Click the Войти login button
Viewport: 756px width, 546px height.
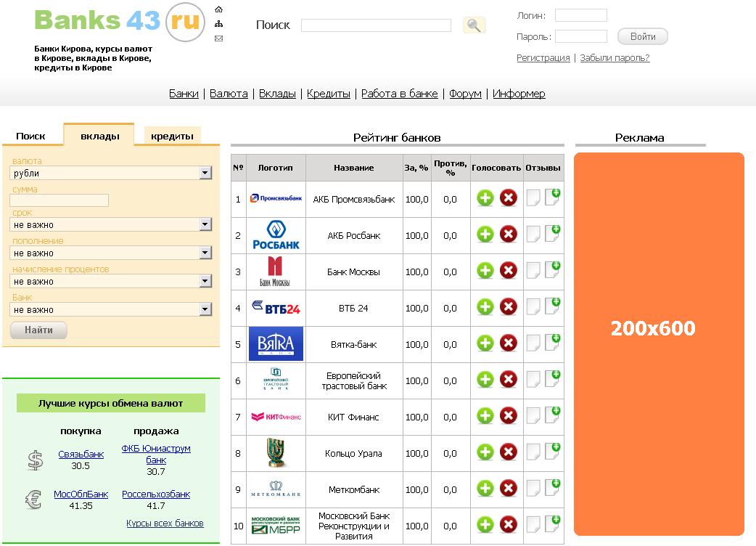pos(643,36)
